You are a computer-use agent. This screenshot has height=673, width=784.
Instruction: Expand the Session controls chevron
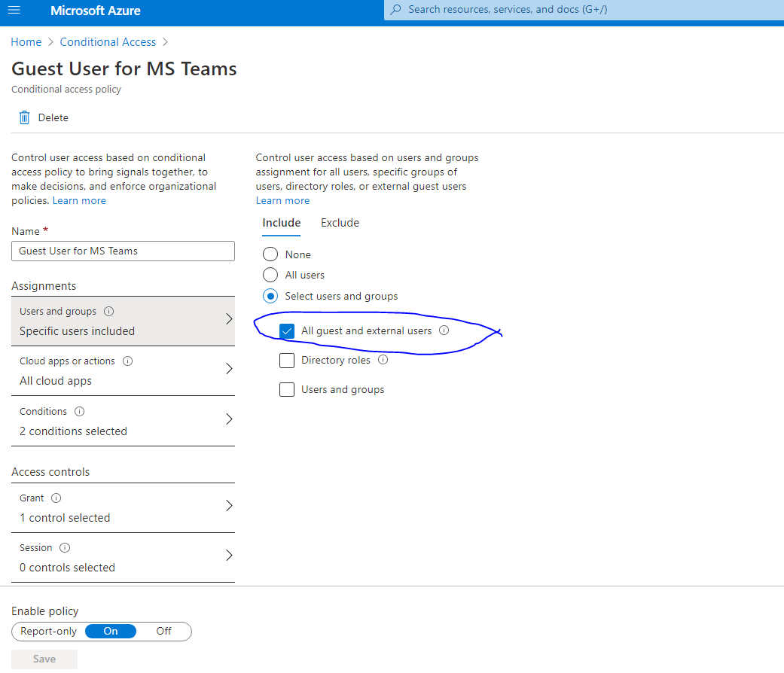pyautogui.click(x=229, y=555)
